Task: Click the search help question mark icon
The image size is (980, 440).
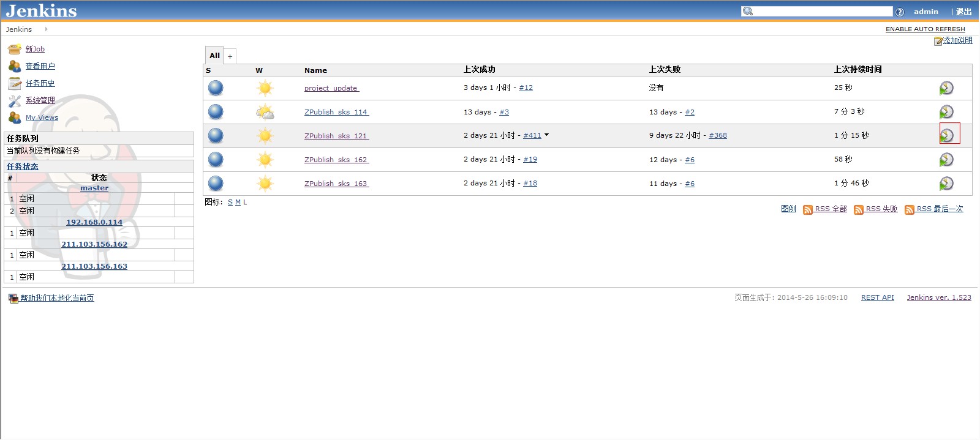Action: pos(899,12)
